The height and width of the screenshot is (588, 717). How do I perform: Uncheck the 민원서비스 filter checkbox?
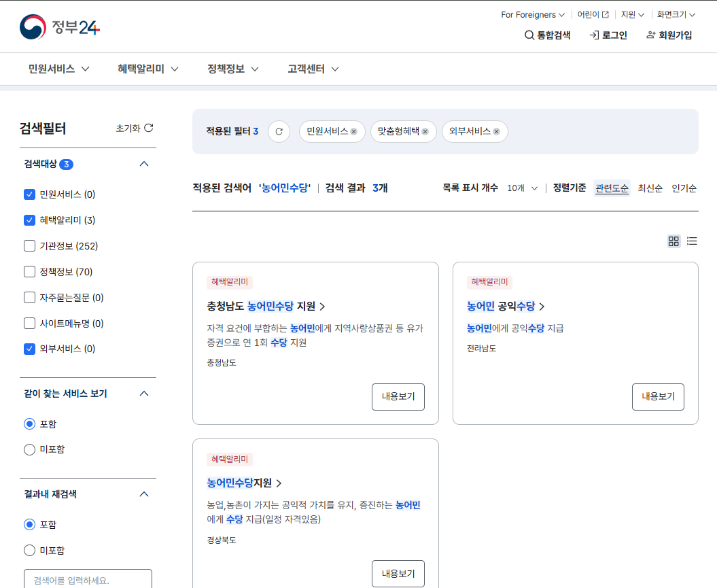pyautogui.click(x=29, y=194)
